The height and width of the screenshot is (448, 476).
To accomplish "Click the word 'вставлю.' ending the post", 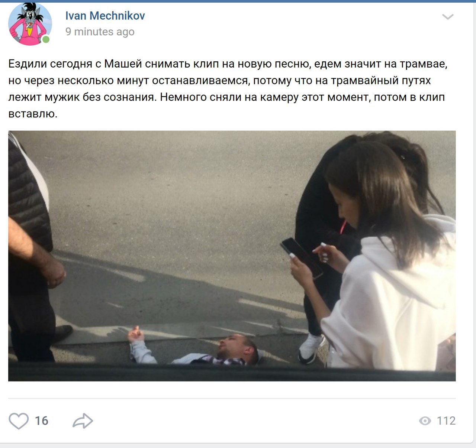I will point(33,114).
